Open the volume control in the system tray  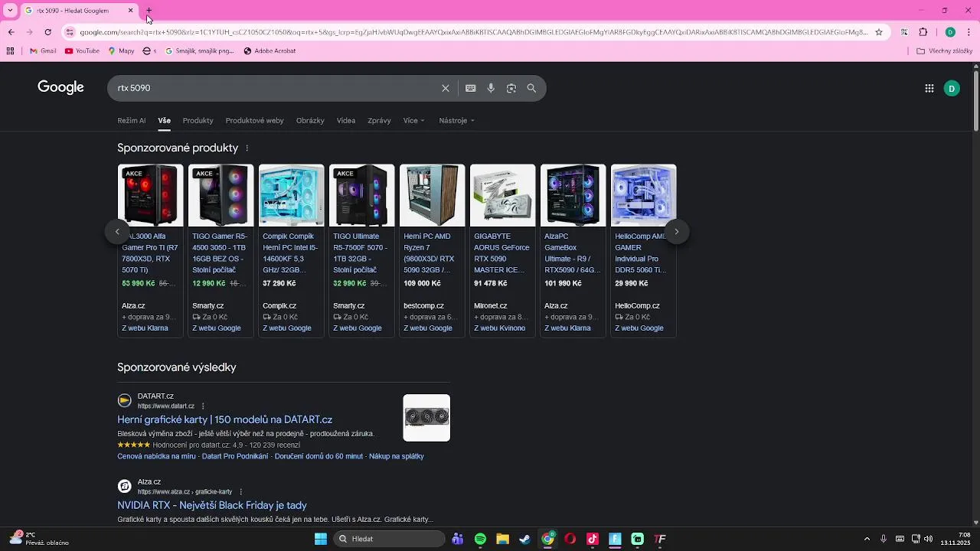pyautogui.click(x=929, y=539)
